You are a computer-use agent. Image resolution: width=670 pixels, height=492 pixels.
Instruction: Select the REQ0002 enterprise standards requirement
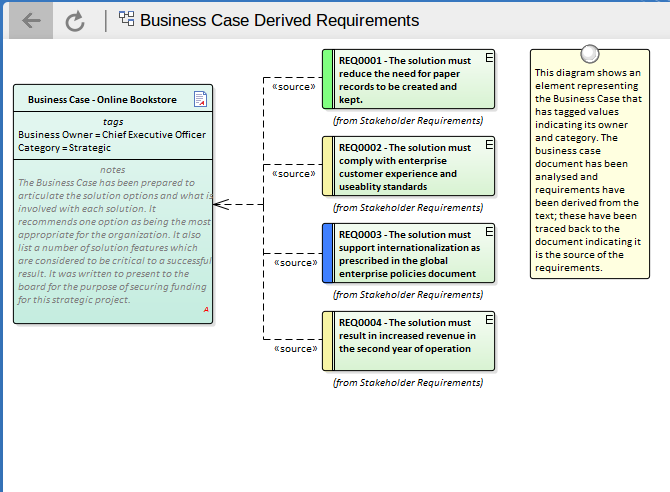pos(414,166)
